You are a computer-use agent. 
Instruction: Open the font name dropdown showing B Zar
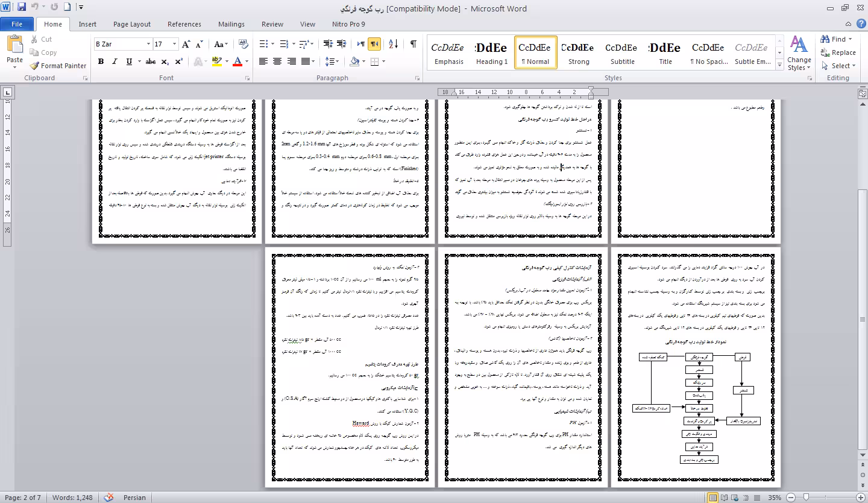pos(148,44)
